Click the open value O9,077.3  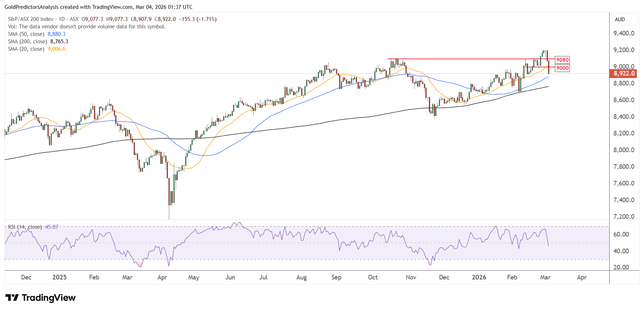(92, 19)
